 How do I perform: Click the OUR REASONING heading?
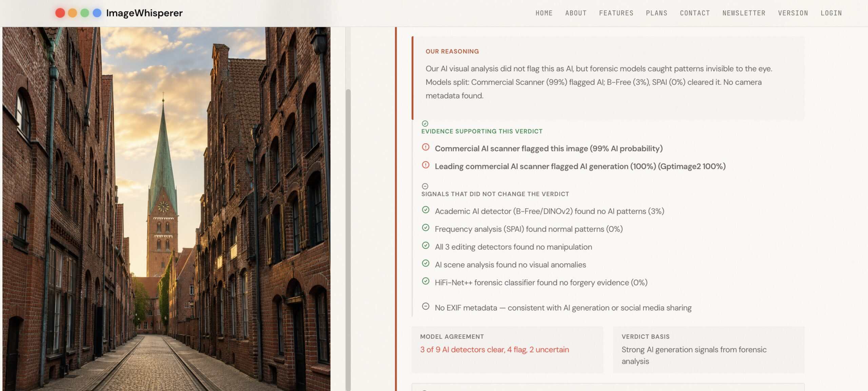tap(452, 51)
